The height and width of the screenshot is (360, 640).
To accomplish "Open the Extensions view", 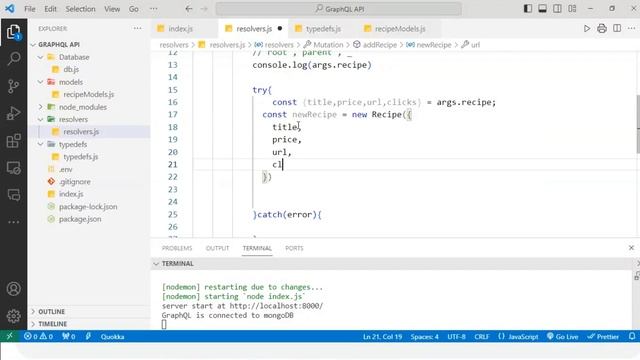I will click(13, 141).
